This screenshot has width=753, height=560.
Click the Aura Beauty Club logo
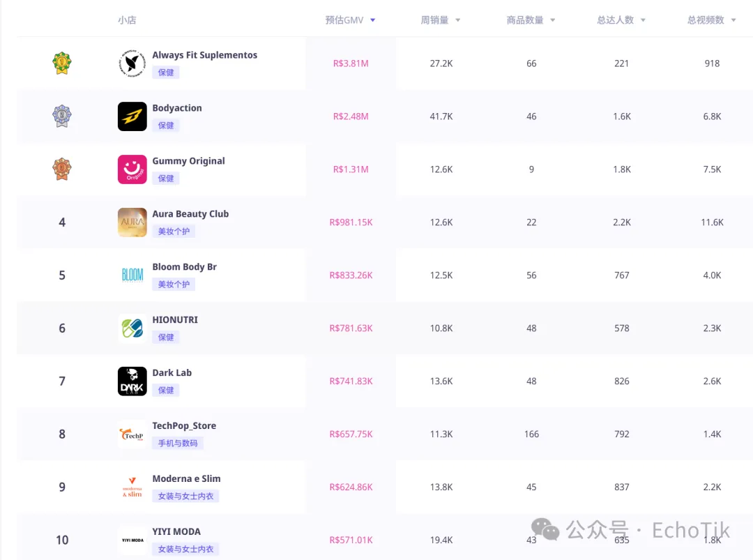[x=132, y=222]
